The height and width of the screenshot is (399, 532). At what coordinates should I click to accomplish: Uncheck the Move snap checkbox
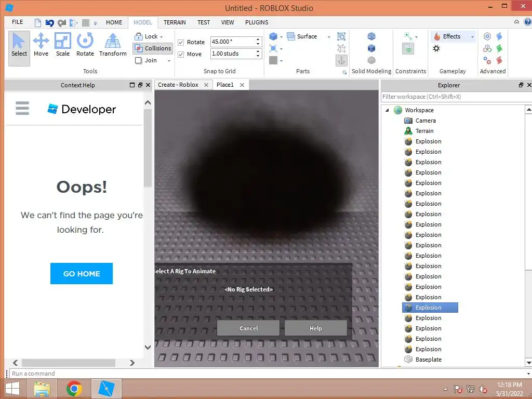click(x=181, y=54)
